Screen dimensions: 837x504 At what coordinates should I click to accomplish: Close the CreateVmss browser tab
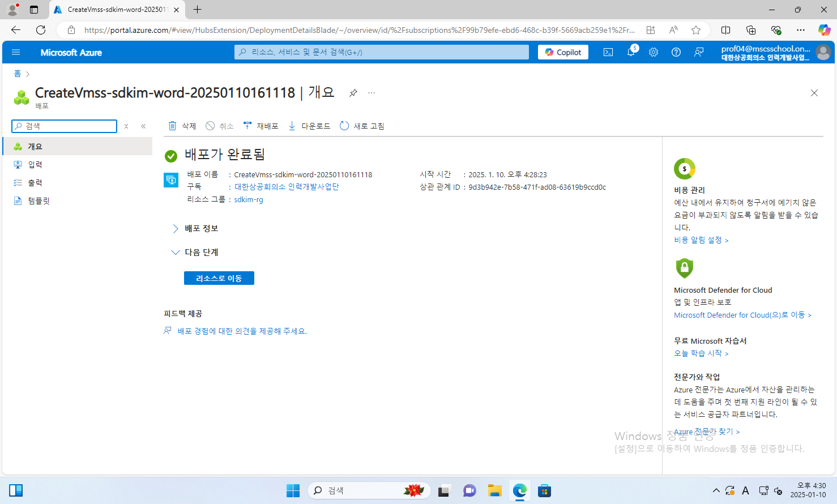pyautogui.click(x=176, y=10)
